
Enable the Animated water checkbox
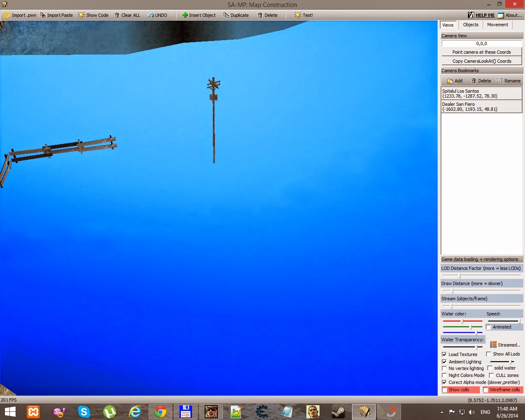click(488, 327)
